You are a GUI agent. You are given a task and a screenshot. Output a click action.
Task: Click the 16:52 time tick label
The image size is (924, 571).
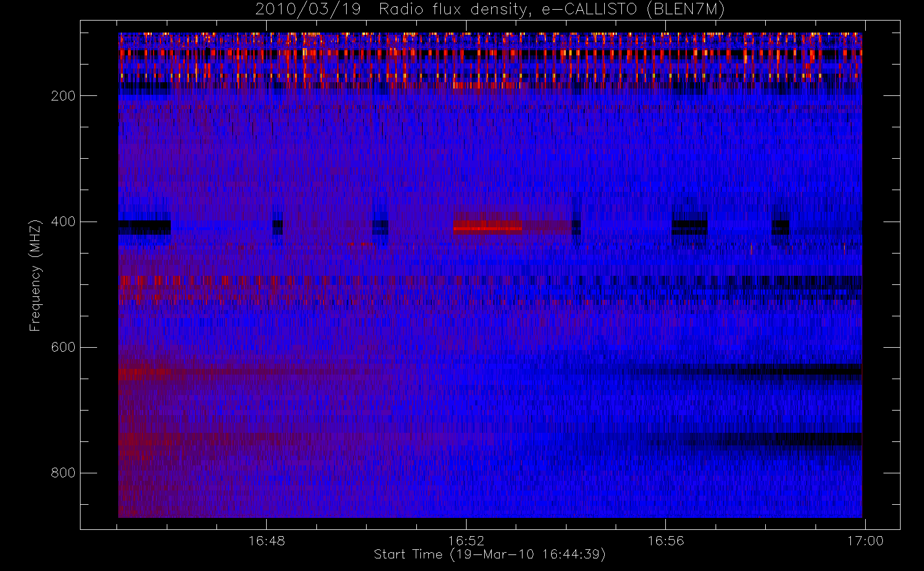(466, 541)
